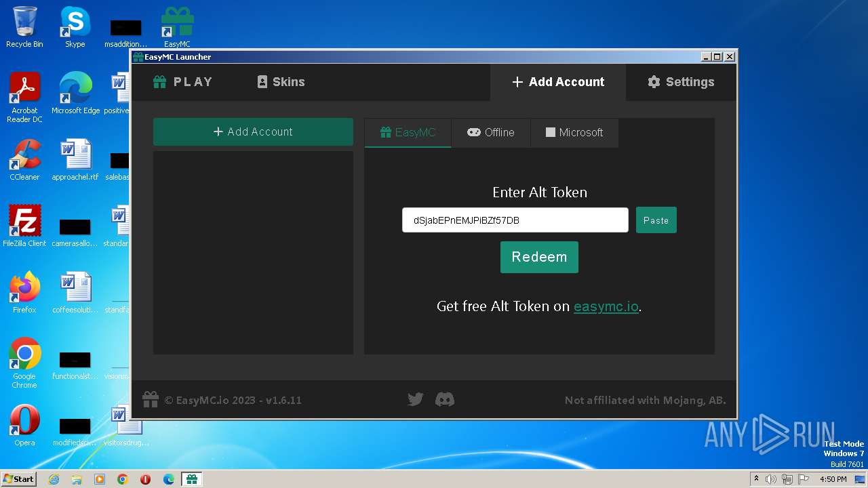Viewport: 868px width, 488px height.
Task: Launch Opera from taskbar
Action: pos(146,479)
